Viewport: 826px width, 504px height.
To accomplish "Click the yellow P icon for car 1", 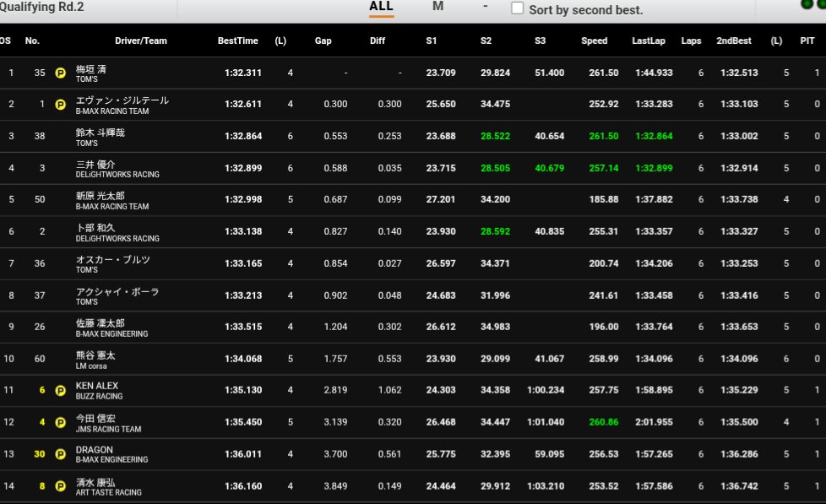I will tap(61, 105).
